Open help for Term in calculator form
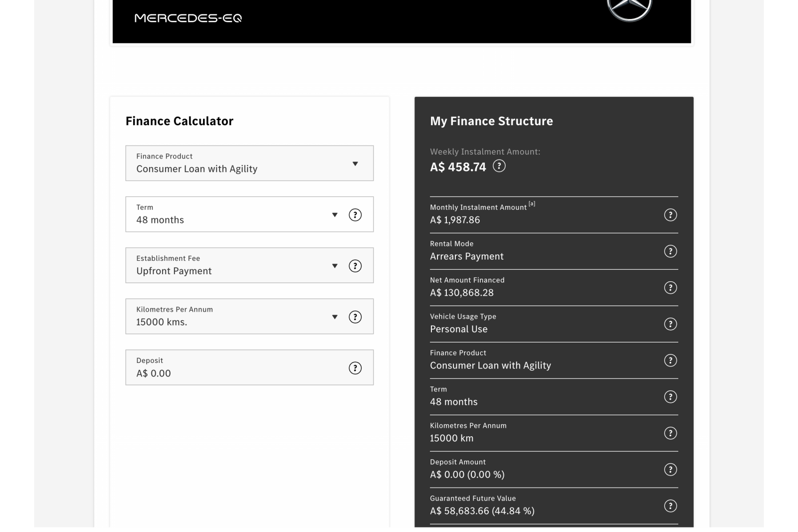This screenshot has height=532, width=798. (x=355, y=215)
